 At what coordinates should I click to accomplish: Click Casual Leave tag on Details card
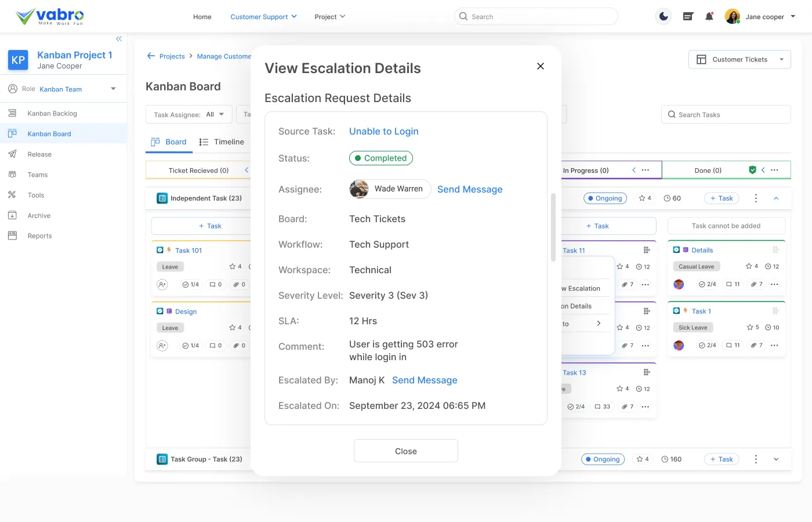pos(697,266)
